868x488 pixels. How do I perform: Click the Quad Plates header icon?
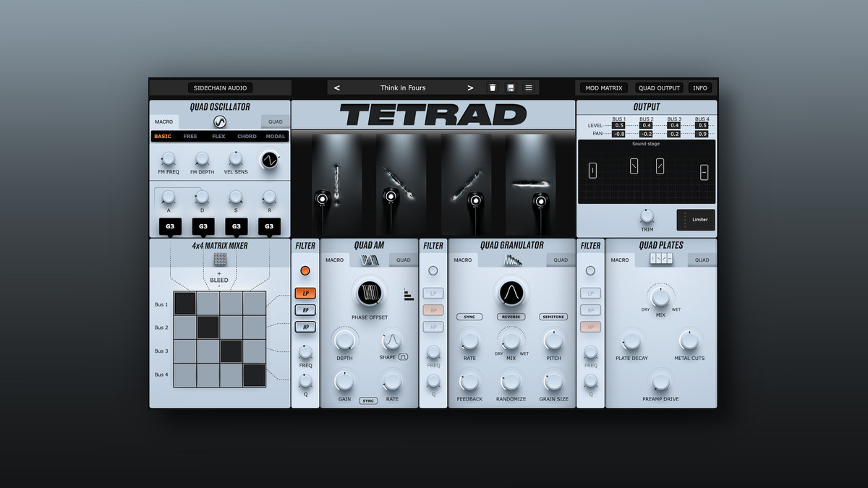click(661, 260)
